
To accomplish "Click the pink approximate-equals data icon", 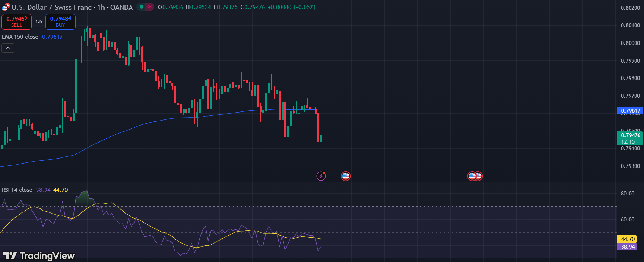I will (x=149, y=7).
